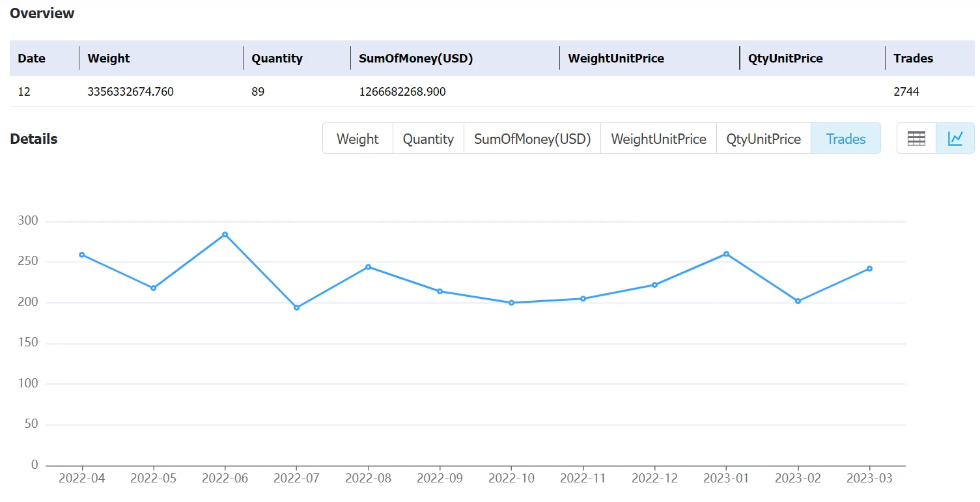Select the Trades details tab

click(x=846, y=139)
